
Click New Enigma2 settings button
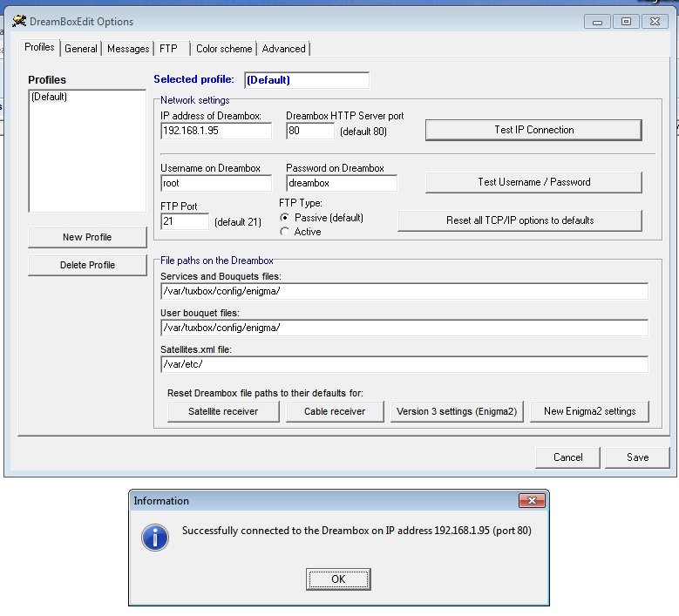click(x=590, y=411)
